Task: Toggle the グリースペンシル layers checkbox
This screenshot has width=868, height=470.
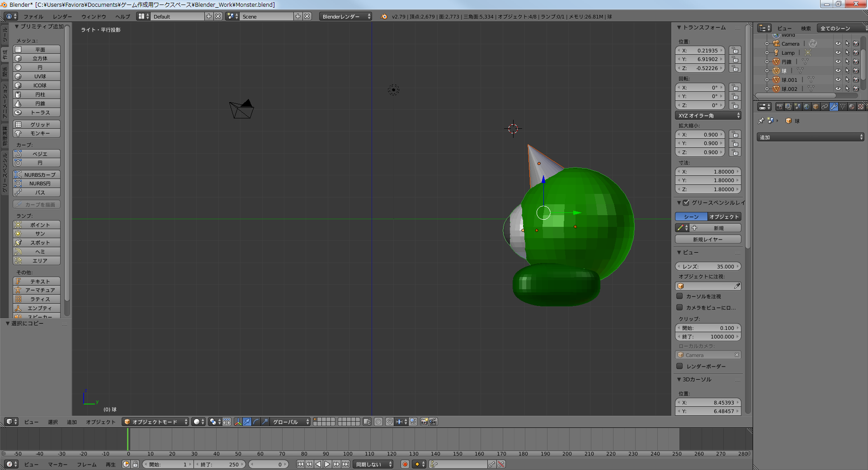Action: coord(686,203)
